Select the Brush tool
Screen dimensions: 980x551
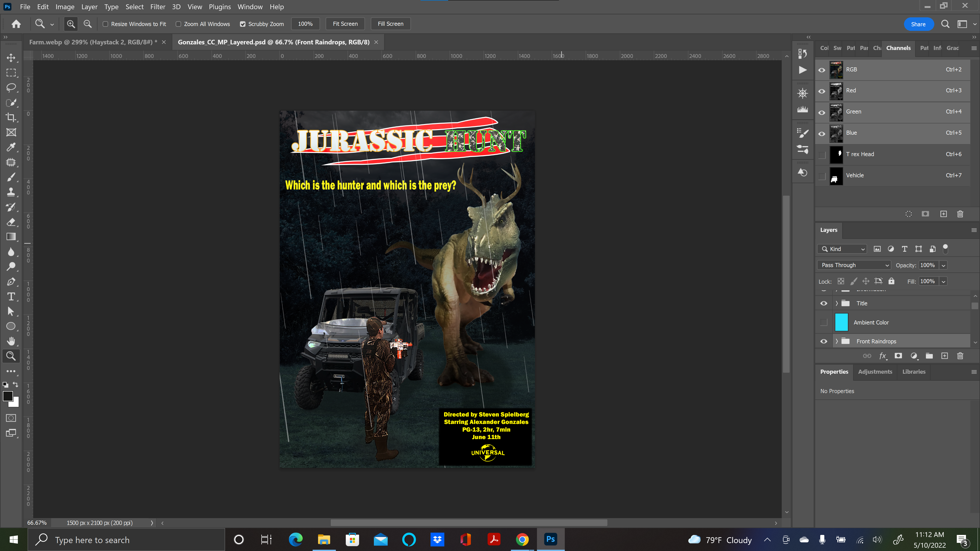11,177
